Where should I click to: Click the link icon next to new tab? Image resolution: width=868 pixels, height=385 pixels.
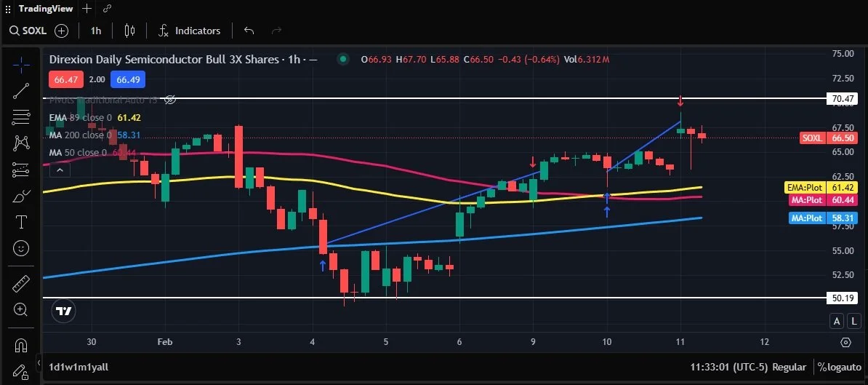click(x=107, y=9)
